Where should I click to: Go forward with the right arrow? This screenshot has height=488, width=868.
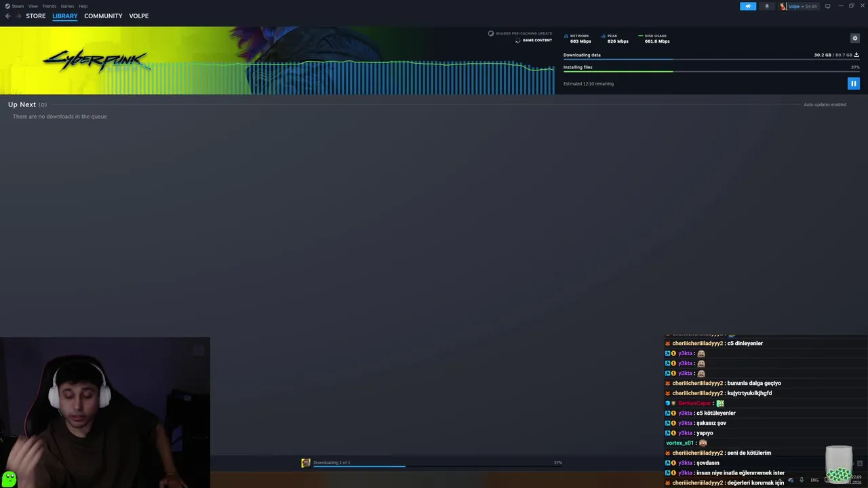[18, 16]
